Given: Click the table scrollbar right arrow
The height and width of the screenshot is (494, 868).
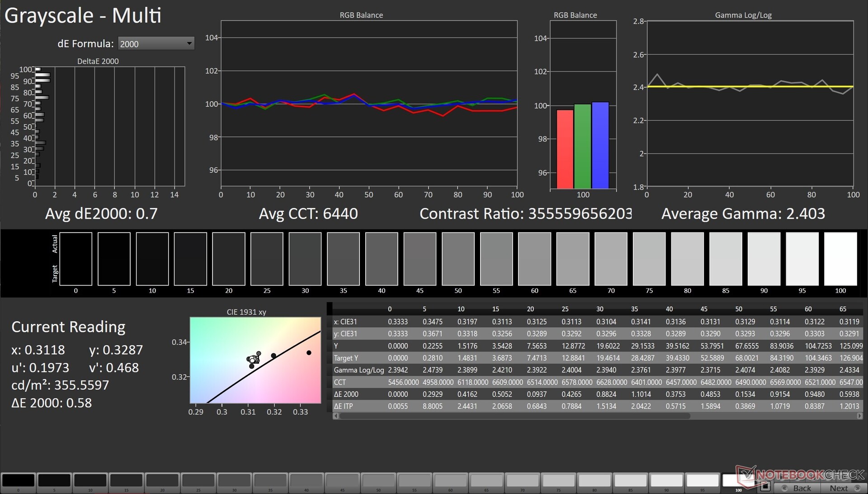Looking at the screenshot, I should (859, 416).
